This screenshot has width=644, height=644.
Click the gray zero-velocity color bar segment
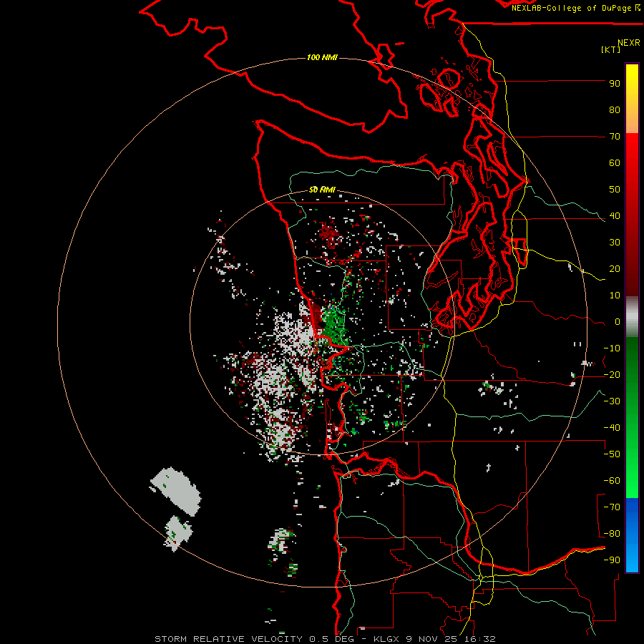coord(632,317)
